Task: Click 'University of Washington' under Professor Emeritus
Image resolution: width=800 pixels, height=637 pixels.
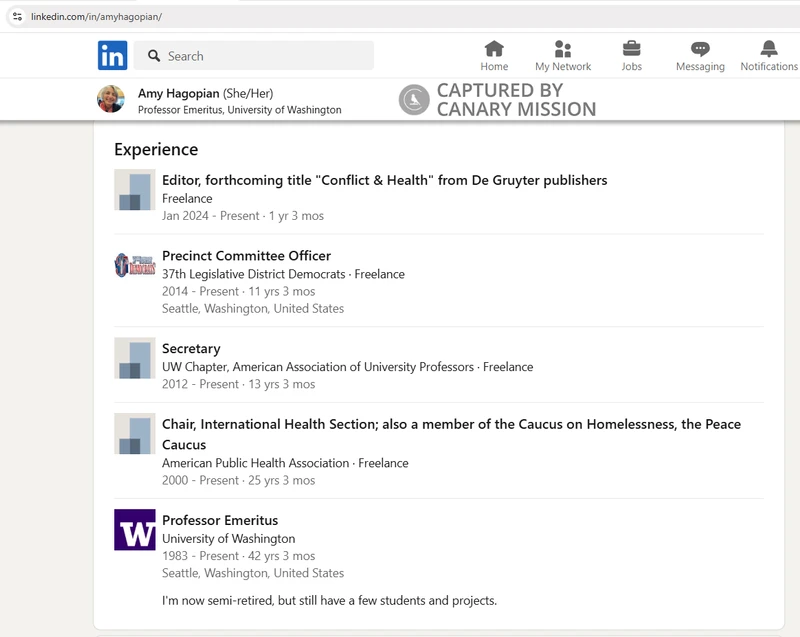Action: point(229,539)
